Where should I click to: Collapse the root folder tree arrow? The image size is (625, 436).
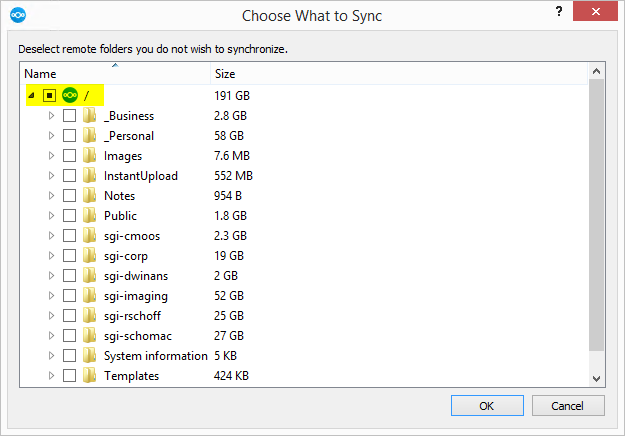point(31,95)
